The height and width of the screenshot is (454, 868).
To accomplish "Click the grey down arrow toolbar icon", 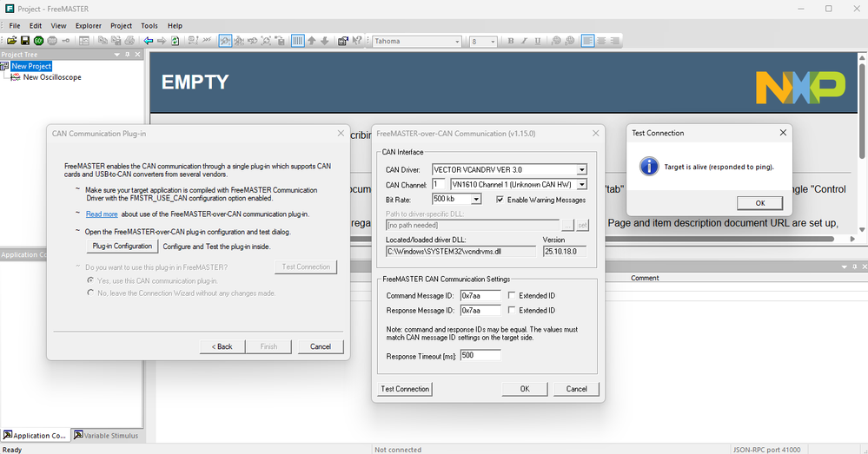I will 325,41.
